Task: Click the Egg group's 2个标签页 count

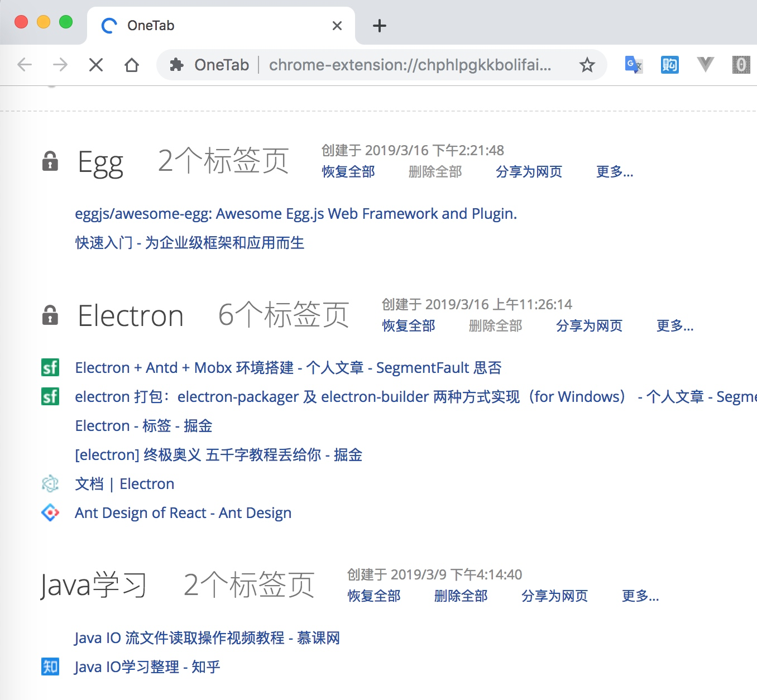Action: pos(223,161)
